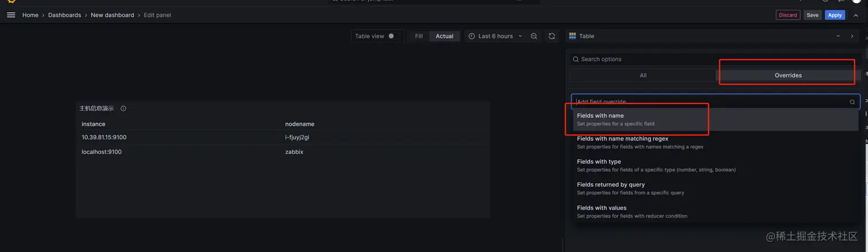Click cell zabbix
The height and width of the screenshot is (252, 868).
coord(294,152)
